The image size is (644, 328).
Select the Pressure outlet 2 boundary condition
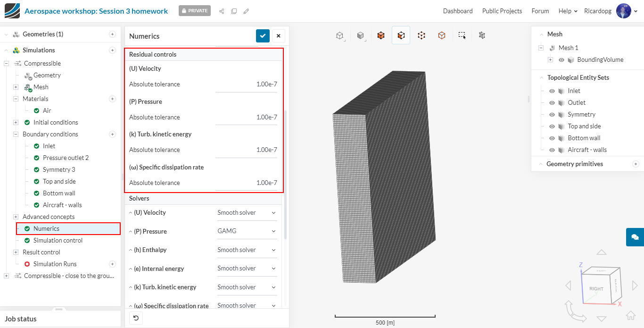(66, 158)
